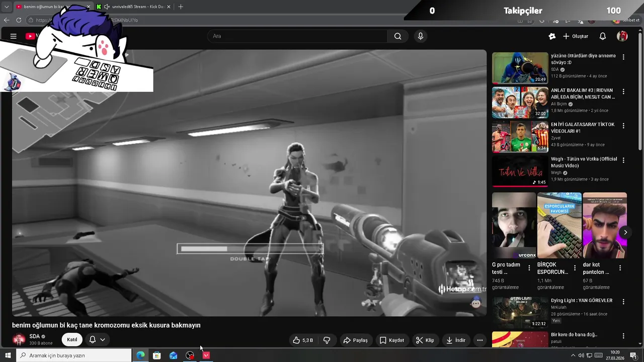Open ANLAT BAKALIM #3 video thumbnail
Screen dimensions: 644x362
520,103
